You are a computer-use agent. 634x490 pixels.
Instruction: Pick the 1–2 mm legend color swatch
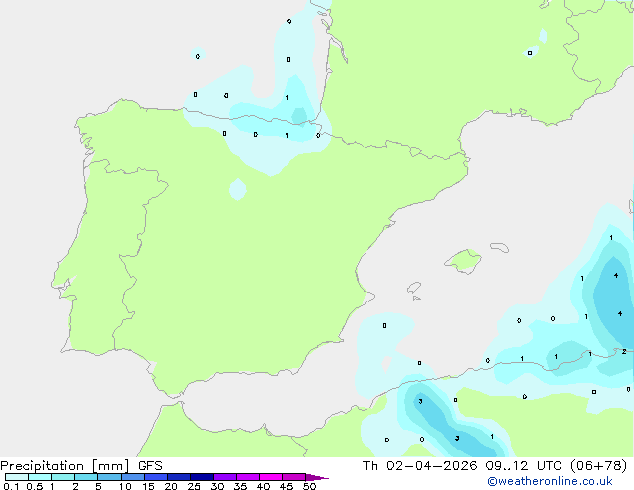[63, 477]
